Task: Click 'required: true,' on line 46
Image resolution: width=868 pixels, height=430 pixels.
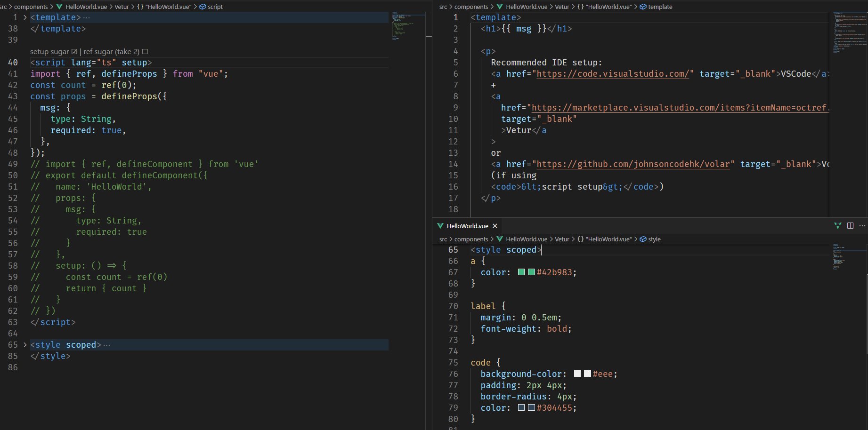Action: 89,130
